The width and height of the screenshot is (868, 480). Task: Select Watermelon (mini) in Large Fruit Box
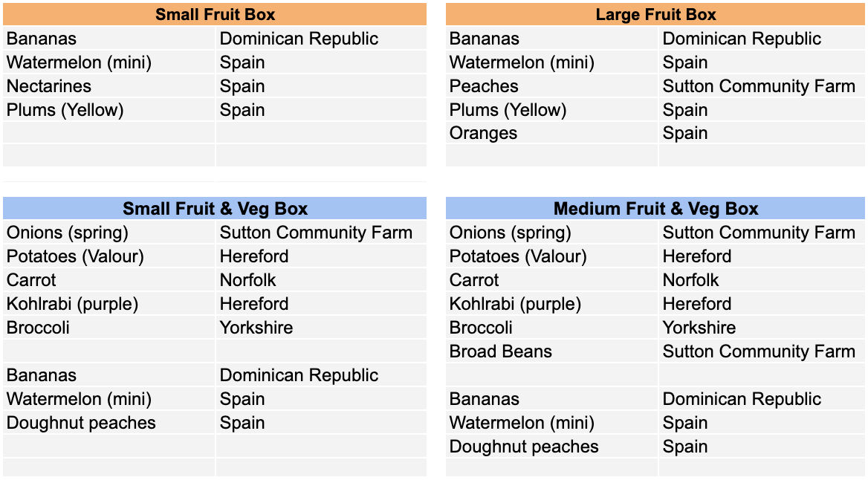tap(552, 62)
